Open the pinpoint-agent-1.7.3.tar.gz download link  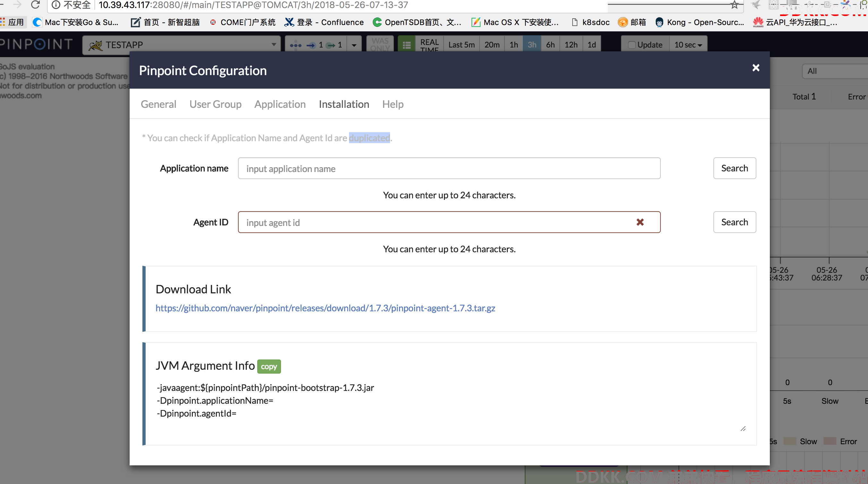pyautogui.click(x=325, y=308)
